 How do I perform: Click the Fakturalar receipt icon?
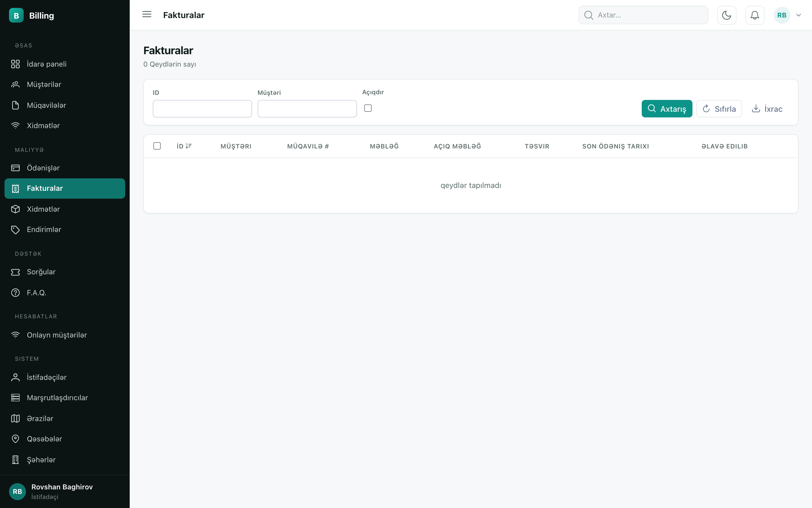click(x=16, y=189)
